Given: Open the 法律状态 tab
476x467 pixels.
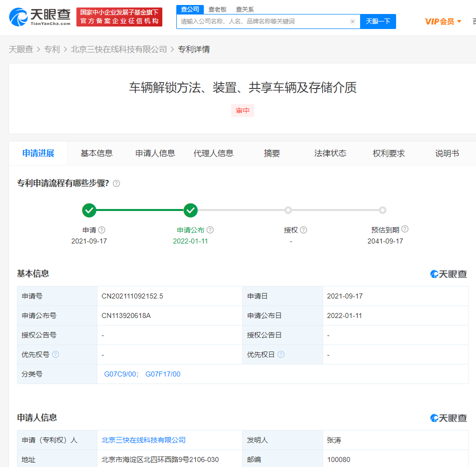Looking at the screenshot, I should point(330,153).
